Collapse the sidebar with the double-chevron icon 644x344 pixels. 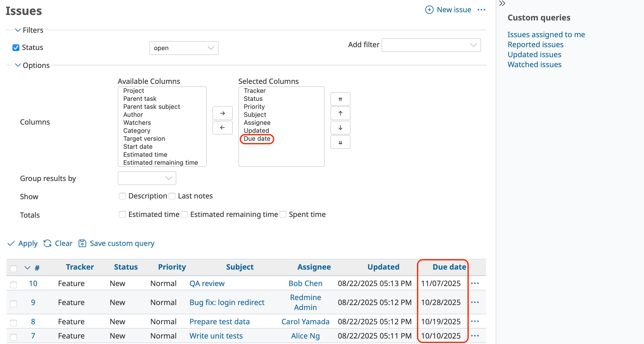[x=502, y=4]
